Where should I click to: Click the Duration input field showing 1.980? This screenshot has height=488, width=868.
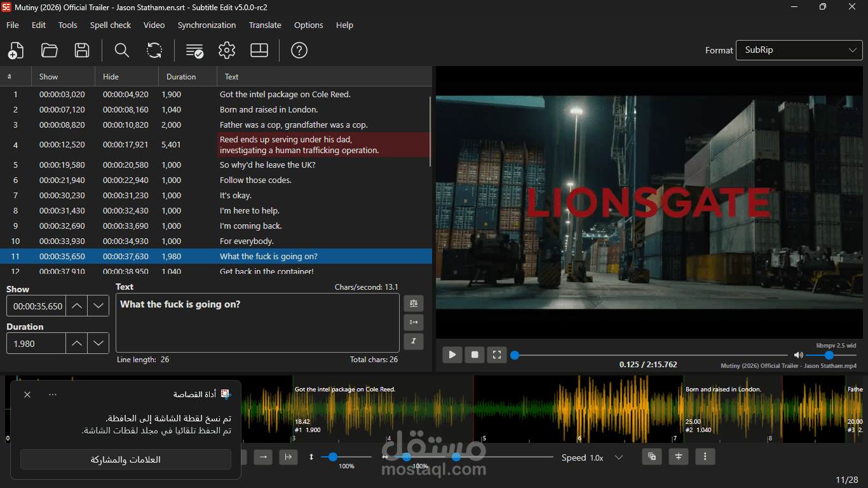(x=36, y=343)
